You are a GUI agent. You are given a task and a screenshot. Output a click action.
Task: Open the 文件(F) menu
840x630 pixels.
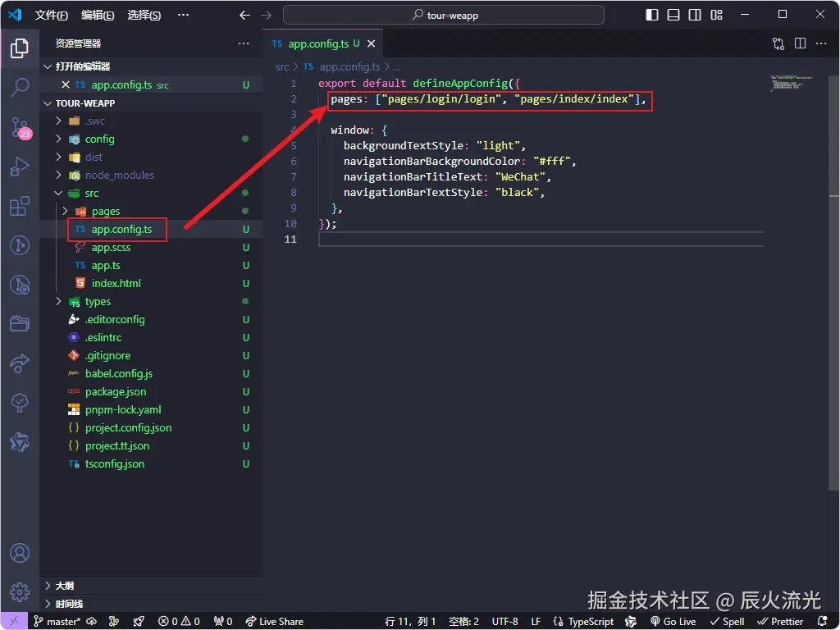coord(52,15)
